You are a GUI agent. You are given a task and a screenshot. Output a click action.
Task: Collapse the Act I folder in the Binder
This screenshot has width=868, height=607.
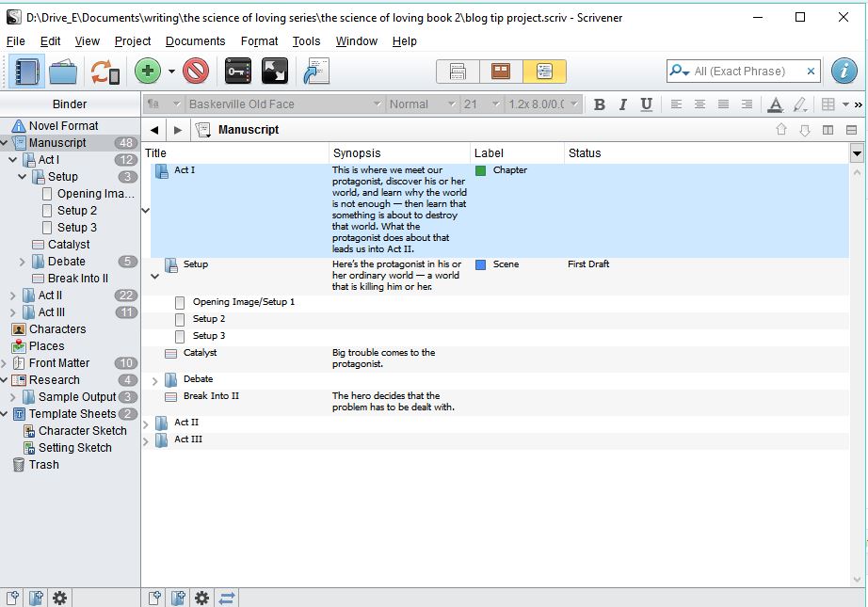(13, 160)
